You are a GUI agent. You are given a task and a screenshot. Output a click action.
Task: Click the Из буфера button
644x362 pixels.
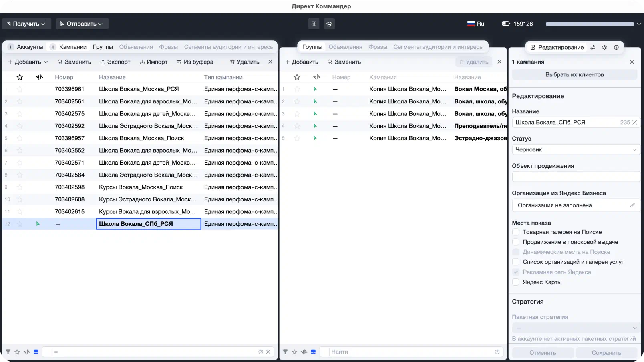[x=195, y=62]
